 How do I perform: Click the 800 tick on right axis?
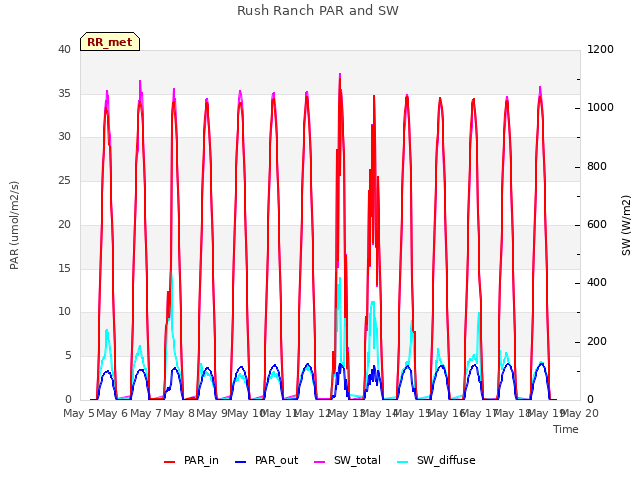pos(597,167)
